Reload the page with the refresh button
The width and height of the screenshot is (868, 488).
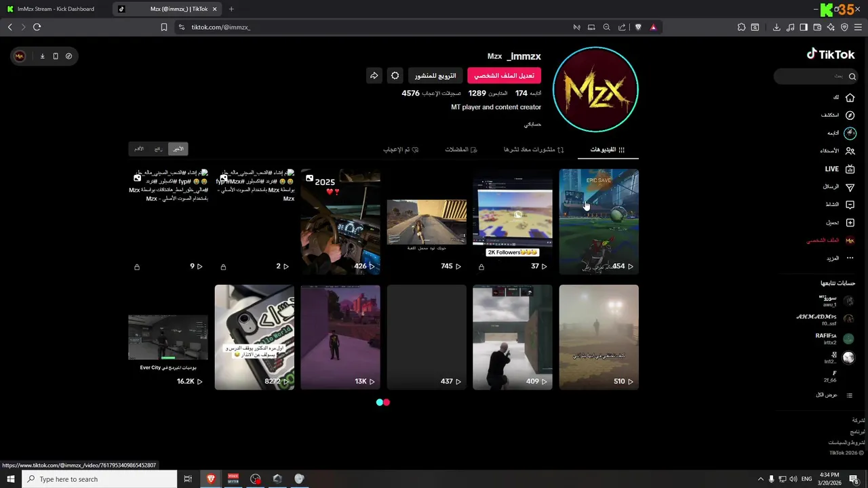point(37,27)
